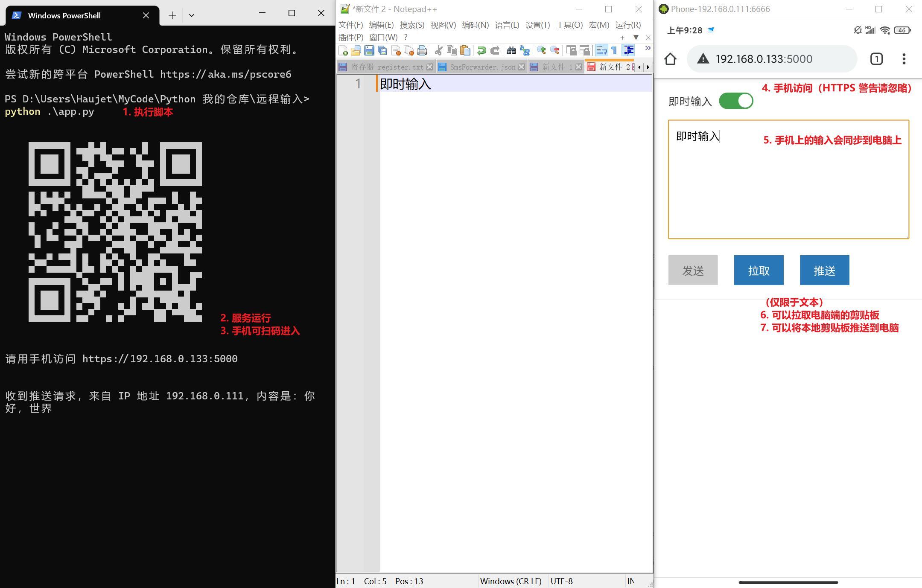Click the Paste clipboard toolbar icon

(x=465, y=51)
